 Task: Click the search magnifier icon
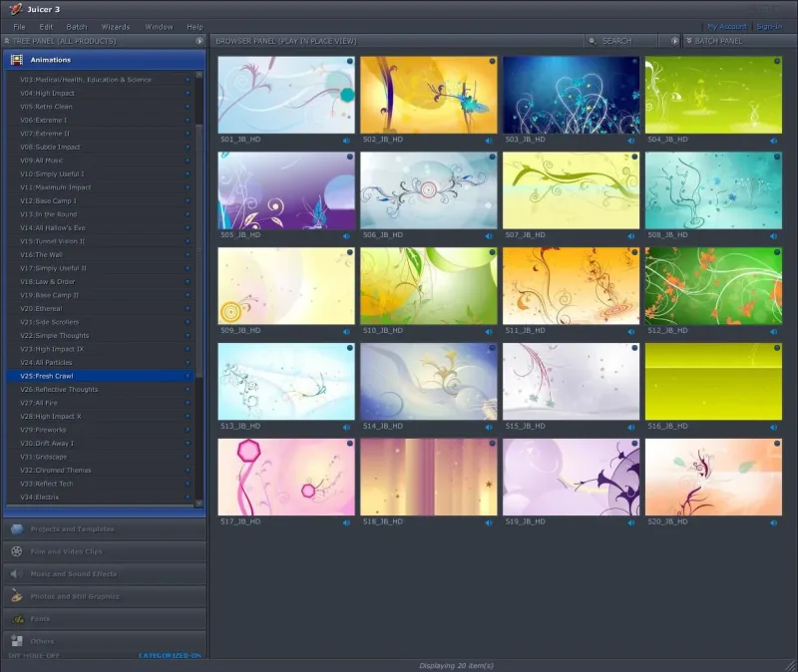[x=593, y=41]
